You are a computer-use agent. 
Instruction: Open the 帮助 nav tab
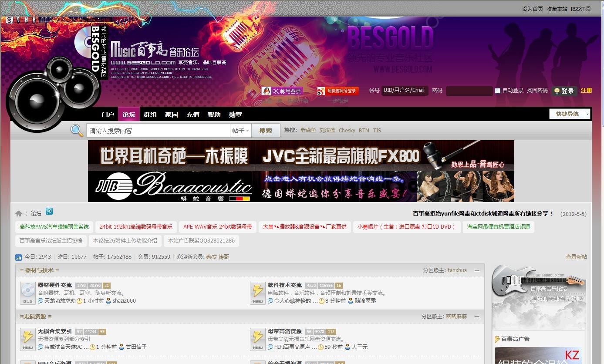coord(214,115)
